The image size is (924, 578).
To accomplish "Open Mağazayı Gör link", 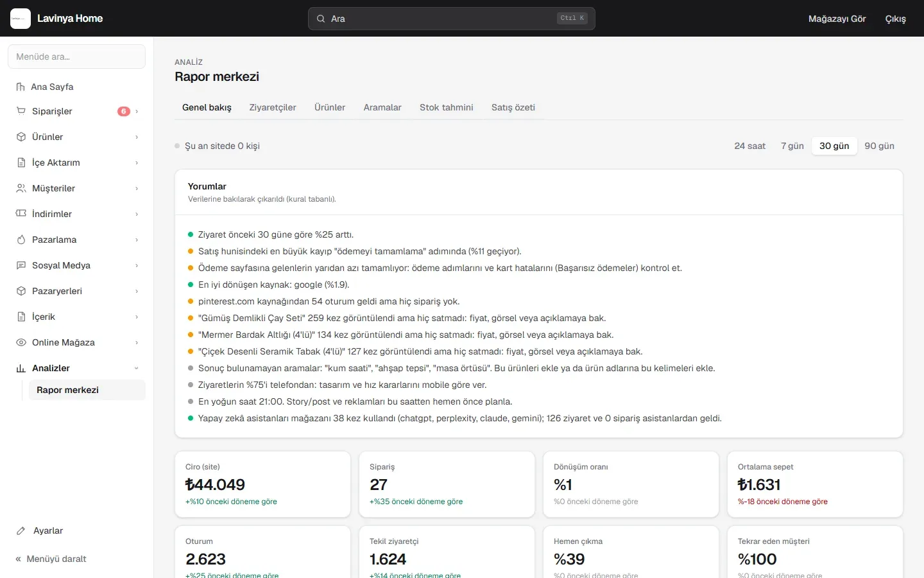I will pos(837,19).
